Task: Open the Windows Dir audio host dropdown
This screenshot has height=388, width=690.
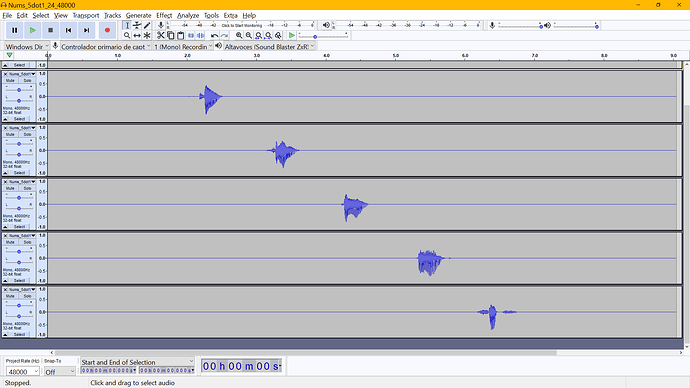Action: [27, 46]
